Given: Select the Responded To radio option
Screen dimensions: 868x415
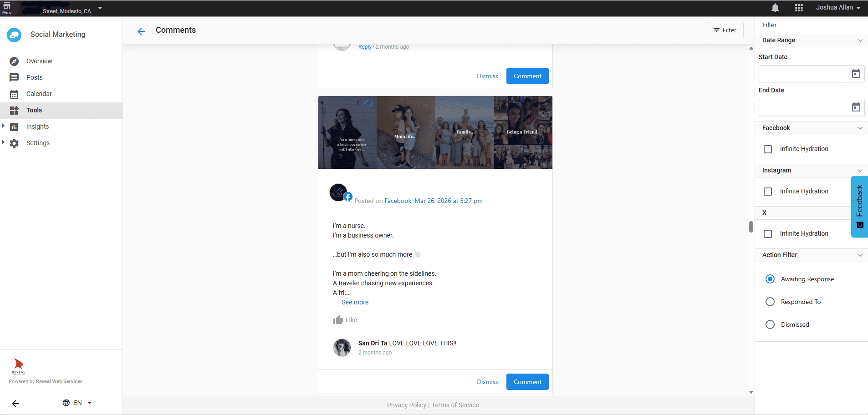Looking at the screenshot, I should point(770,302).
